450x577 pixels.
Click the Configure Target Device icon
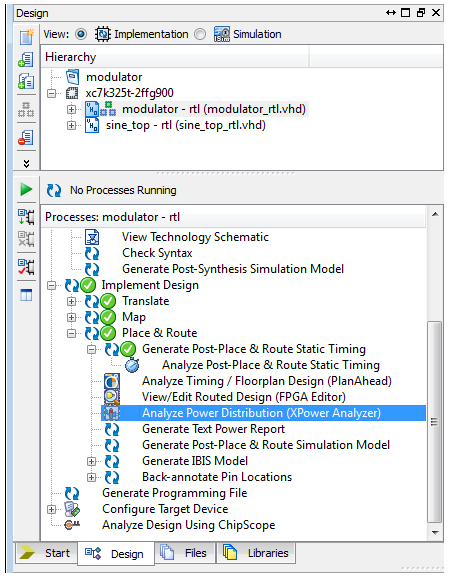72,509
